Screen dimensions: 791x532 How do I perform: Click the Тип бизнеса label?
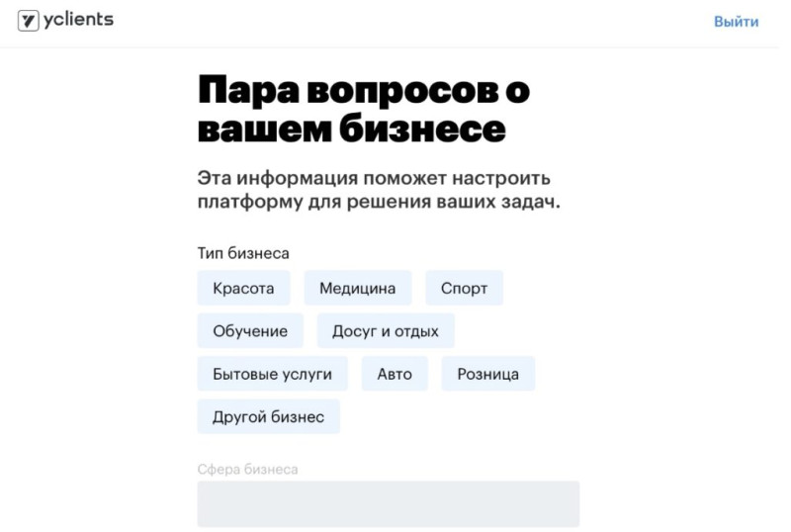(x=243, y=254)
